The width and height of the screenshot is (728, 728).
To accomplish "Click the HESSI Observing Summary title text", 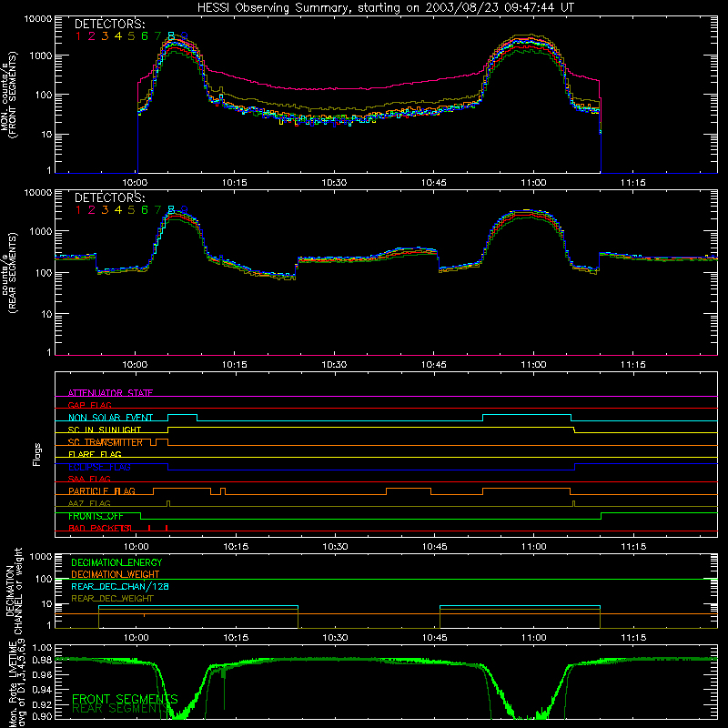I will 386,8.
